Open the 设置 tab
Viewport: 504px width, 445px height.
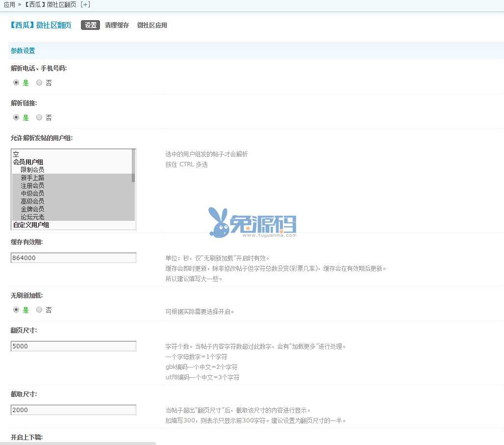(90, 25)
